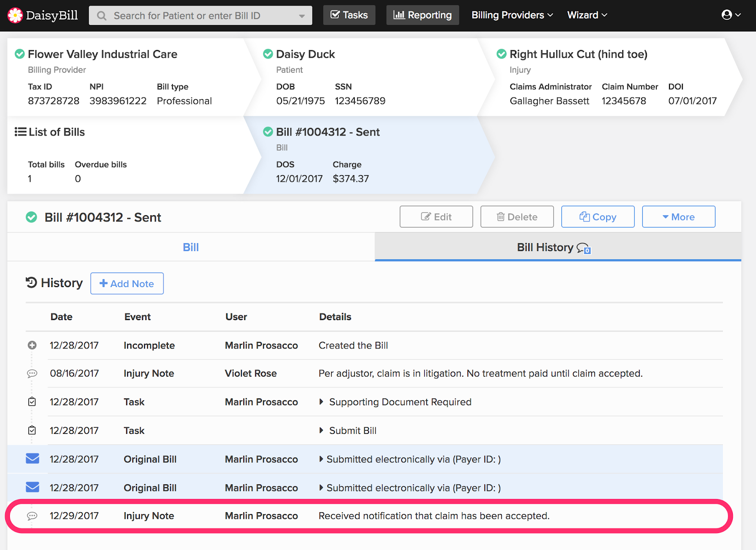Click the claim in litigation note text
The height and width of the screenshot is (550, 756).
click(x=481, y=373)
